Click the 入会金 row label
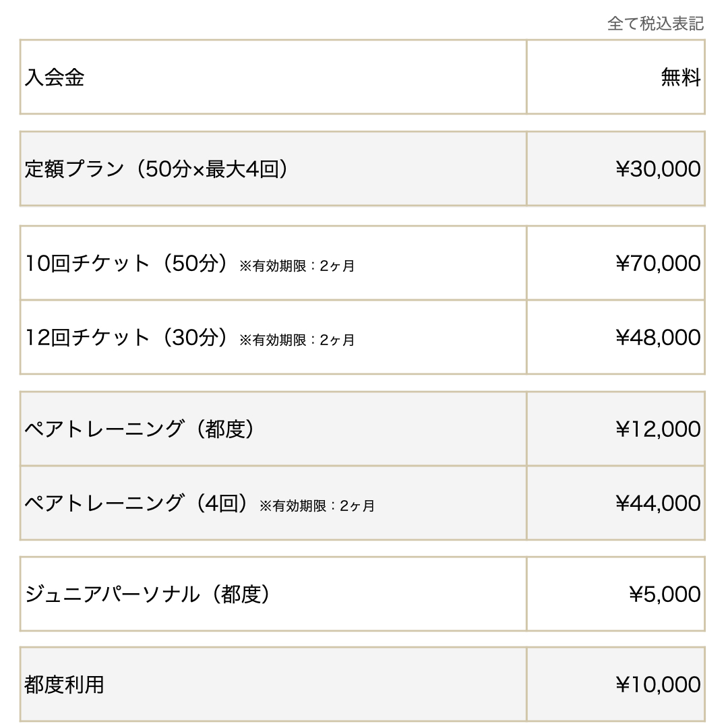Image resolution: width=728 pixels, height=728 pixels. click(55, 78)
